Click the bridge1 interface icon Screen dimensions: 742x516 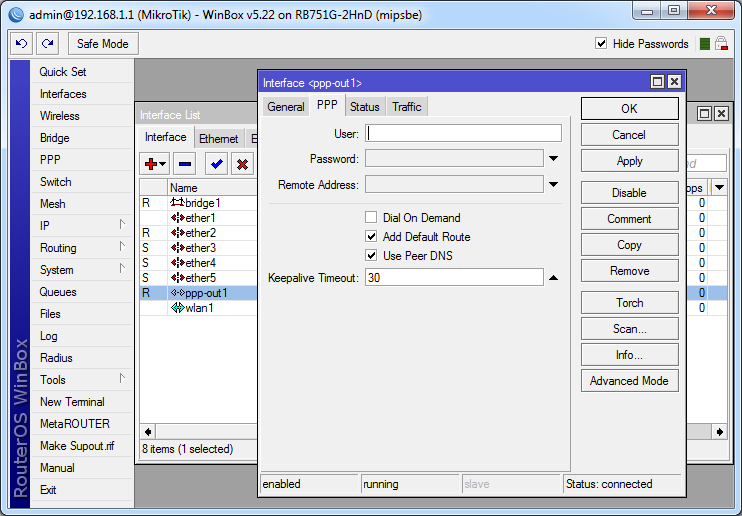point(177,203)
